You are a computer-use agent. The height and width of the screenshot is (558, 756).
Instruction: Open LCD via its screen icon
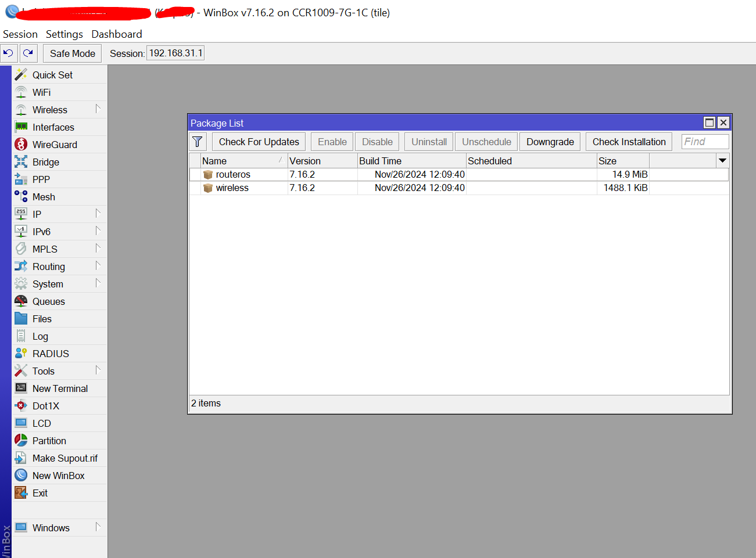coord(21,423)
